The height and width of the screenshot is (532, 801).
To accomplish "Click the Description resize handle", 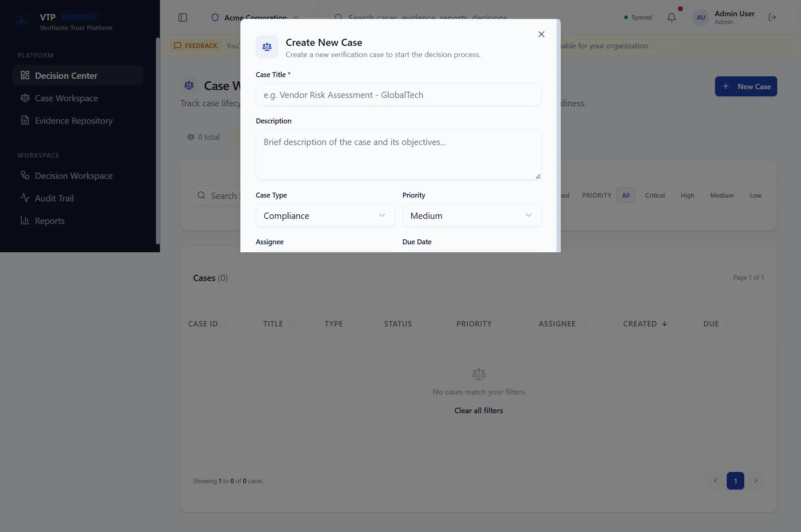I will [538, 176].
